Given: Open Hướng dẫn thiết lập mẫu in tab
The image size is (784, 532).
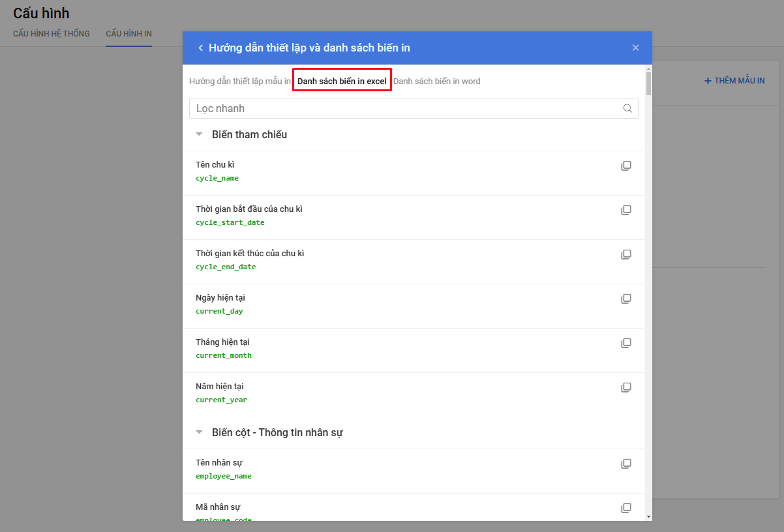Looking at the screenshot, I should point(240,81).
